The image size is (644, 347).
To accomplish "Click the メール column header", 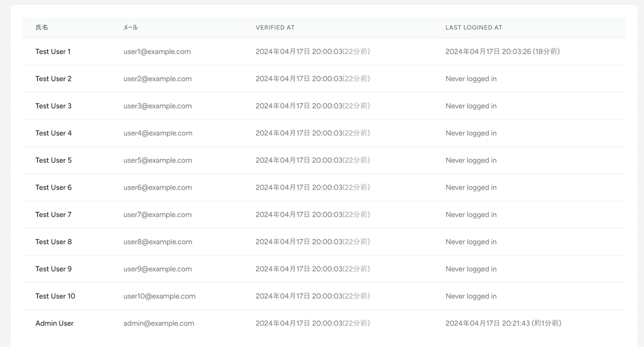I will pos(131,27).
